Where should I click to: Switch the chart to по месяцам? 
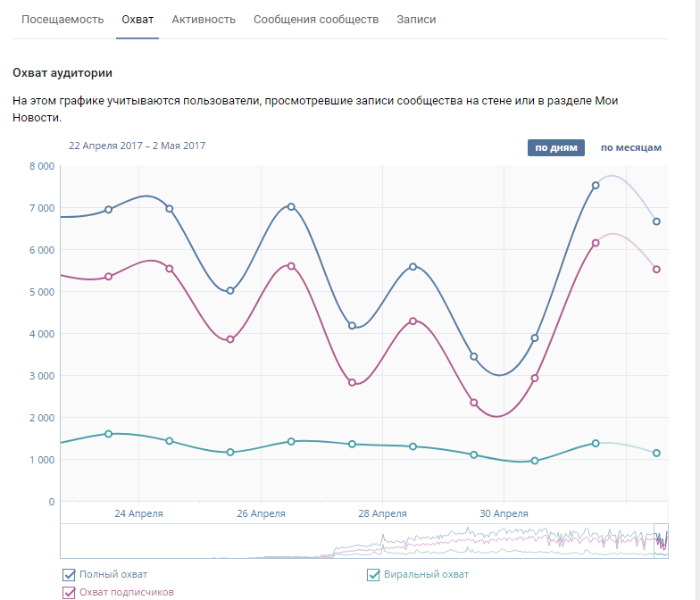630,147
